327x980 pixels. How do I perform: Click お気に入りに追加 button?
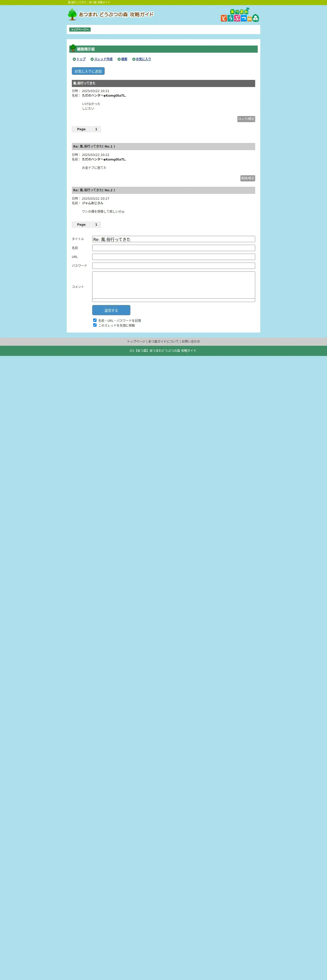(x=88, y=71)
